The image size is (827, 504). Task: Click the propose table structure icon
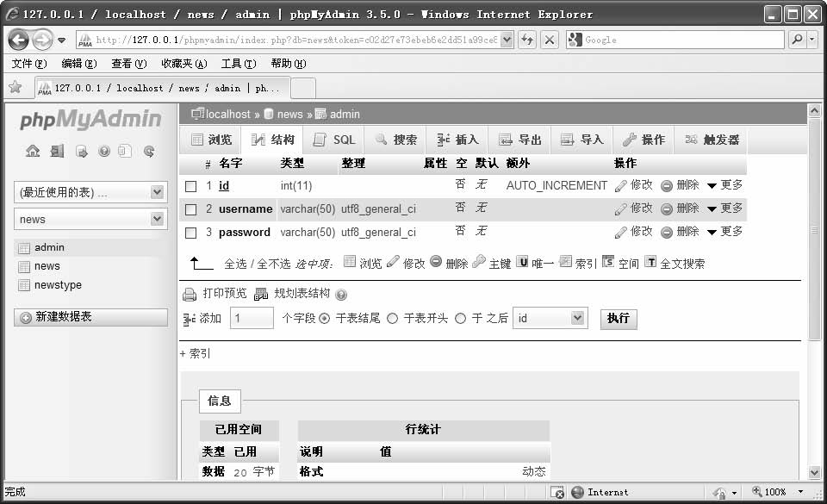[x=260, y=294]
